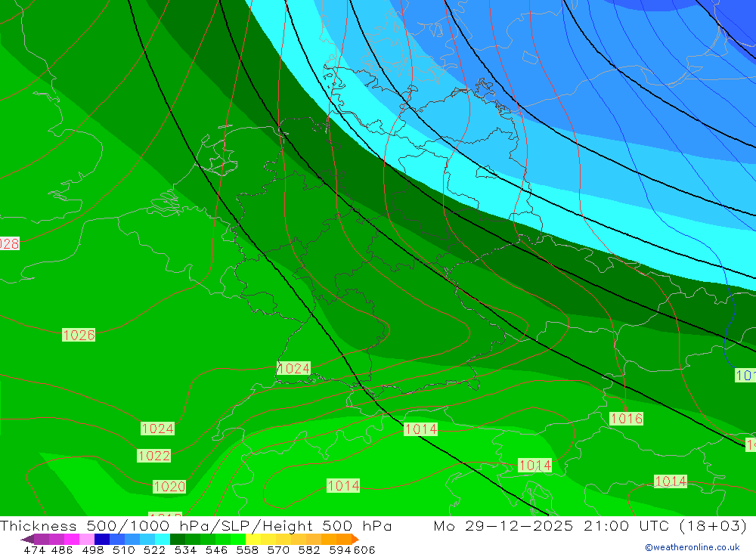Click the legend value 570
Viewport: 756px width, 554px height.
click(x=277, y=550)
